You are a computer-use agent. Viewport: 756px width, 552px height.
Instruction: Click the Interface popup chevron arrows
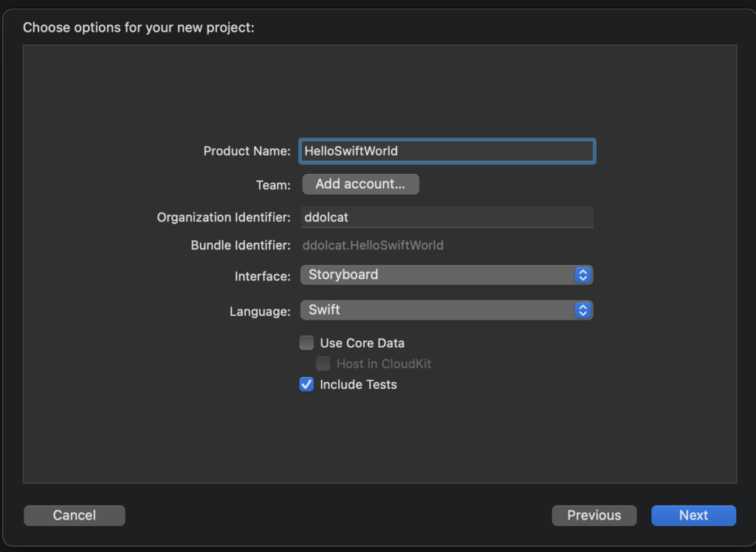click(583, 275)
